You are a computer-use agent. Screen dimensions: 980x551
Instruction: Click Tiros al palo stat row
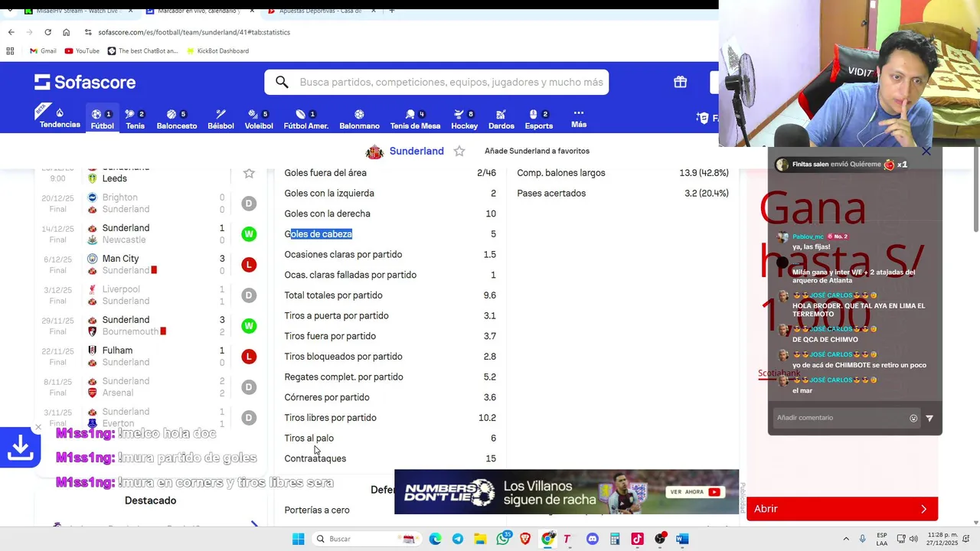coord(390,438)
